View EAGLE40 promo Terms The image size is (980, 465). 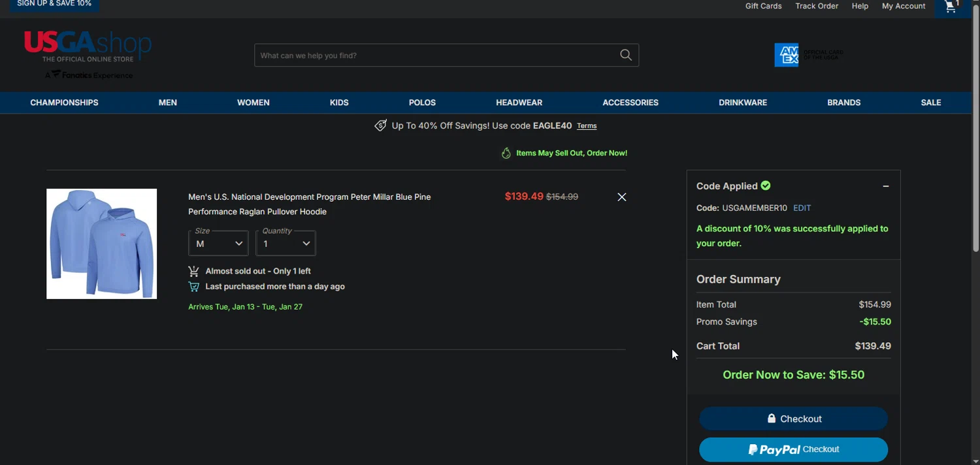pos(587,126)
